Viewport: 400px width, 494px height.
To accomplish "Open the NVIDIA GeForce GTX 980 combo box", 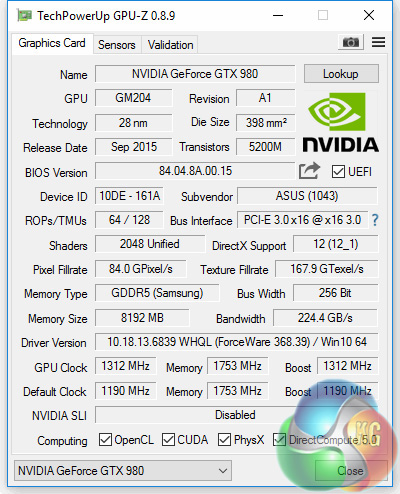I will (123, 471).
